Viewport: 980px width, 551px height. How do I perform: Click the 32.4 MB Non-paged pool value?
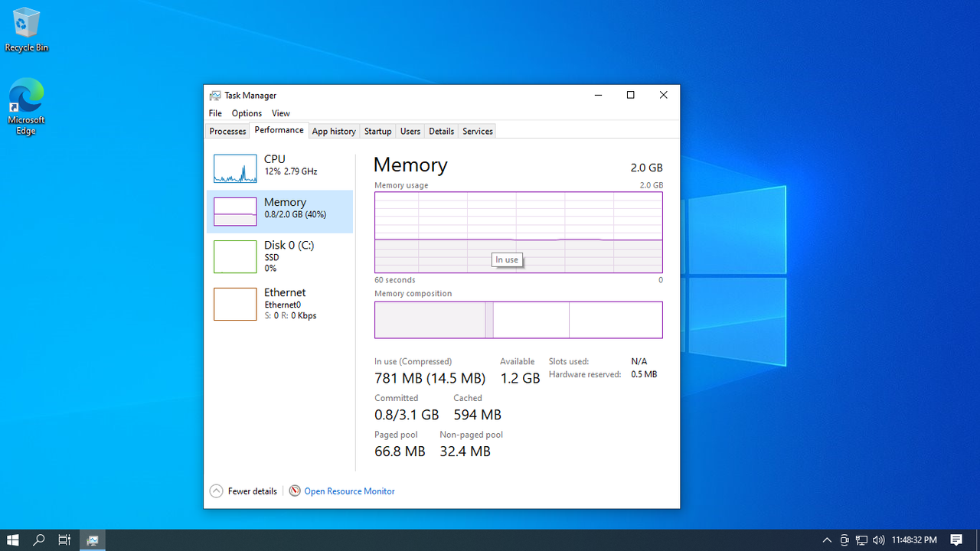pos(465,452)
